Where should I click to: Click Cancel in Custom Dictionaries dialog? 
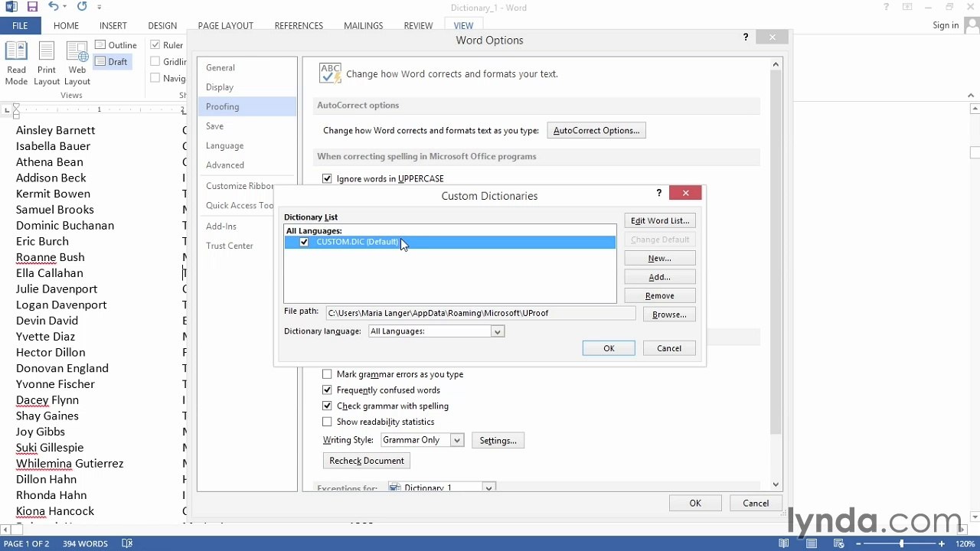tap(669, 348)
